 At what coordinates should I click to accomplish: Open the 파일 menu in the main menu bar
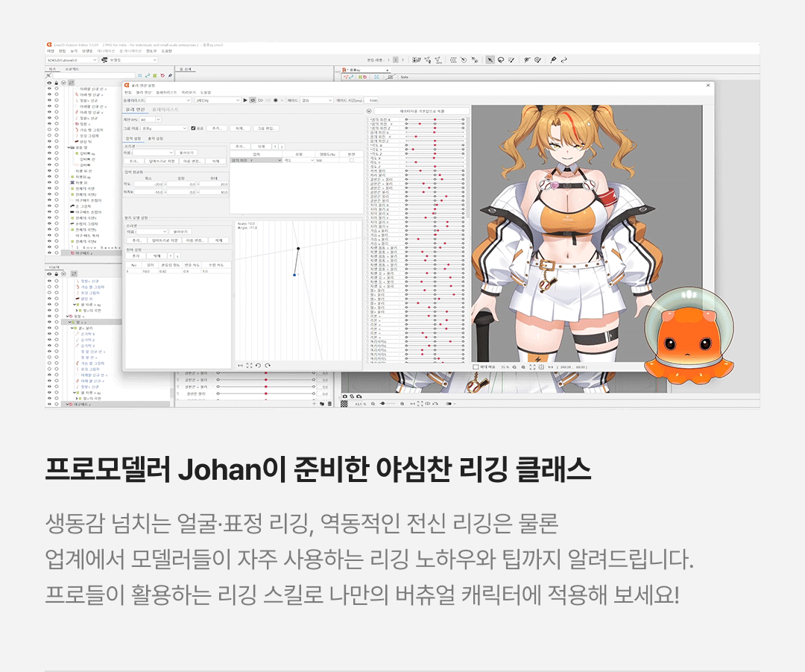coord(51,51)
